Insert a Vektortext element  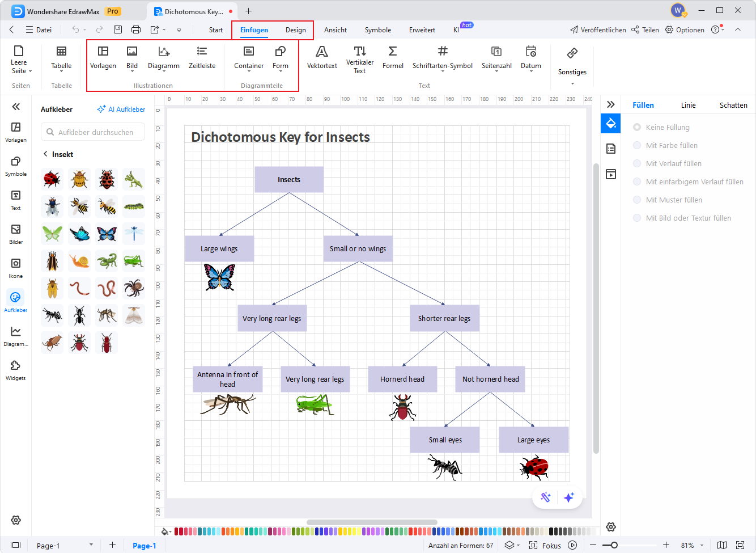(x=322, y=58)
